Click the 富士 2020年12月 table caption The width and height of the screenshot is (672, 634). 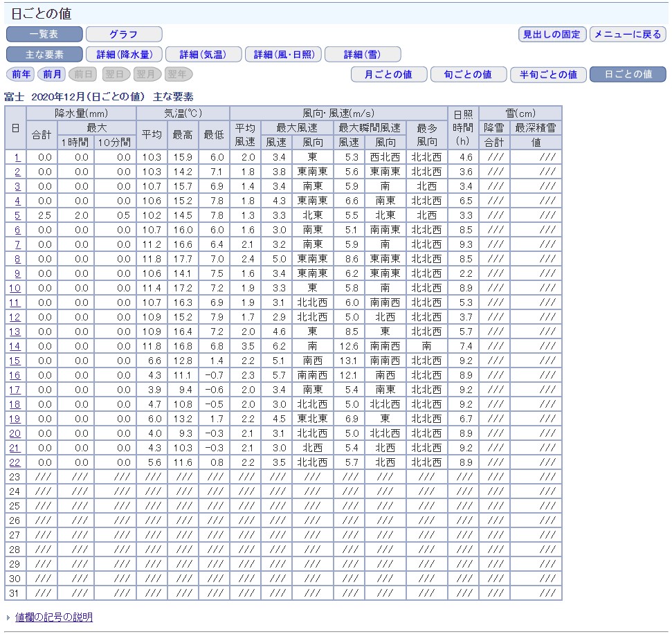[99, 97]
